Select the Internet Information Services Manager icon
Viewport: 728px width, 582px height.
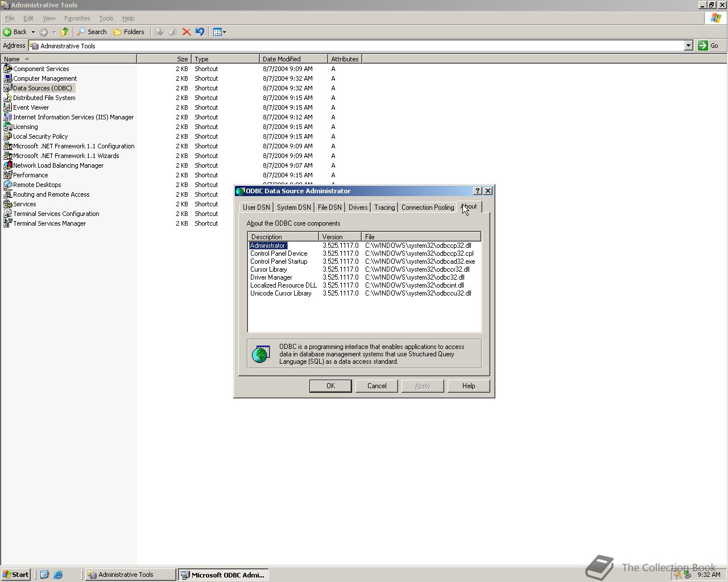(7, 117)
